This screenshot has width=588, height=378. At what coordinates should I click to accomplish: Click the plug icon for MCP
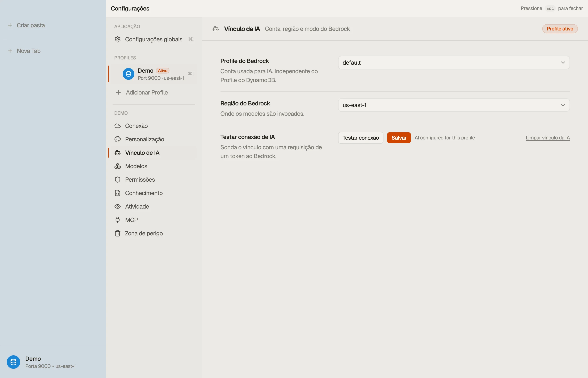(x=118, y=220)
